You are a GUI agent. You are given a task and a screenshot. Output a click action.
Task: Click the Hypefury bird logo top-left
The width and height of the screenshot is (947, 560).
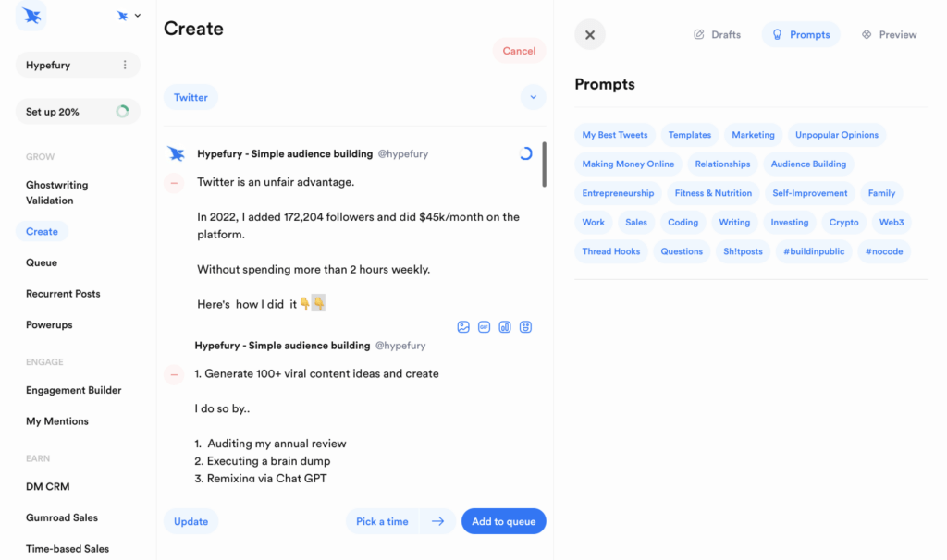click(x=31, y=16)
